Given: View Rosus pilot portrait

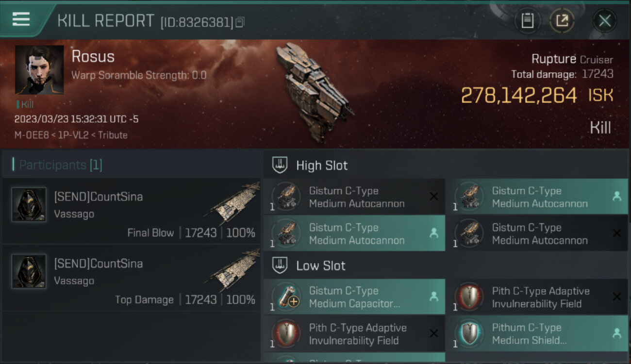Looking at the screenshot, I should [x=39, y=70].
